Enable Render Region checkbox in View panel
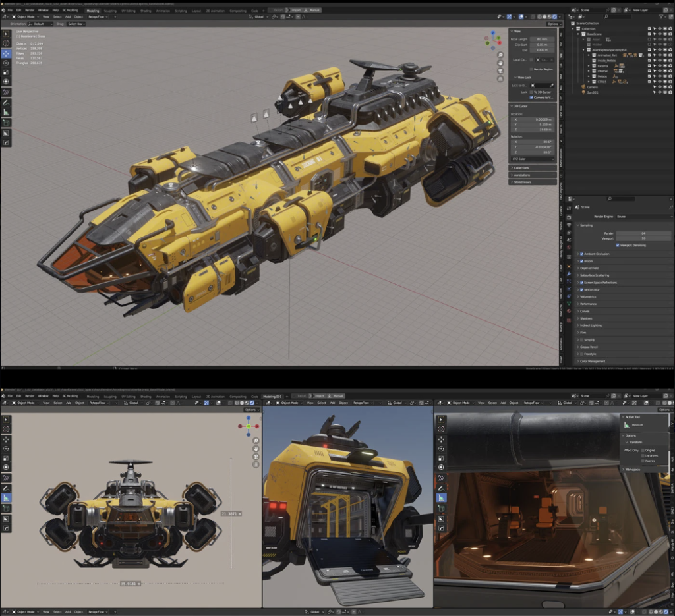Screen dimensions: 675x616 coord(531,69)
